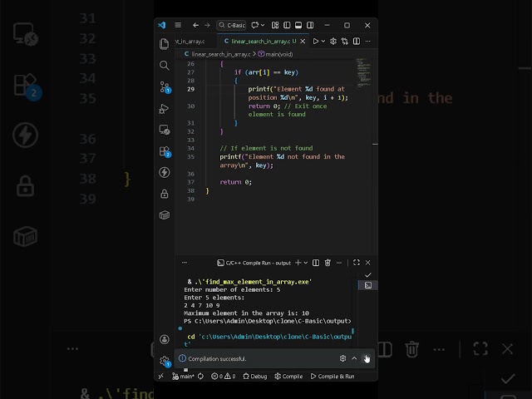Kill terminal with trash icon

click(328, 263)
